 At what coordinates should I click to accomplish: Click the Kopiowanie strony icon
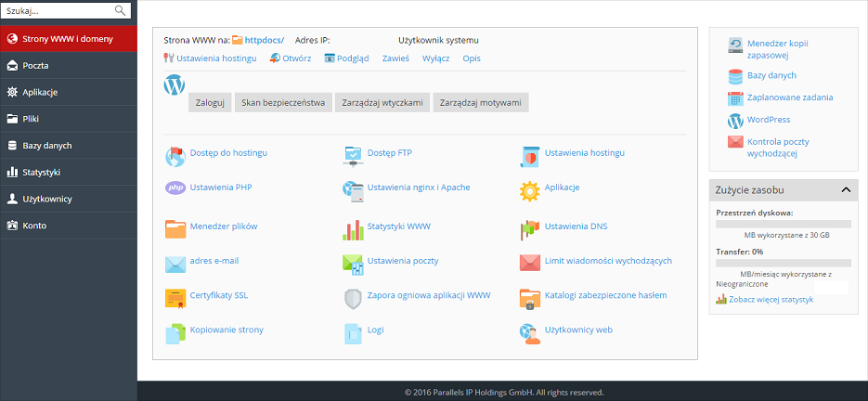[x=175, y=333]
